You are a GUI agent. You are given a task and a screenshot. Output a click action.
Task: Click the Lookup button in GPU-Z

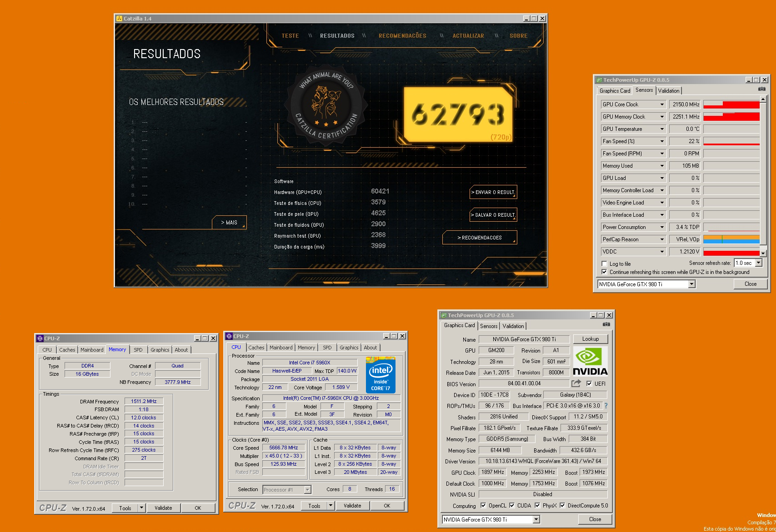[x=591, y=339]
